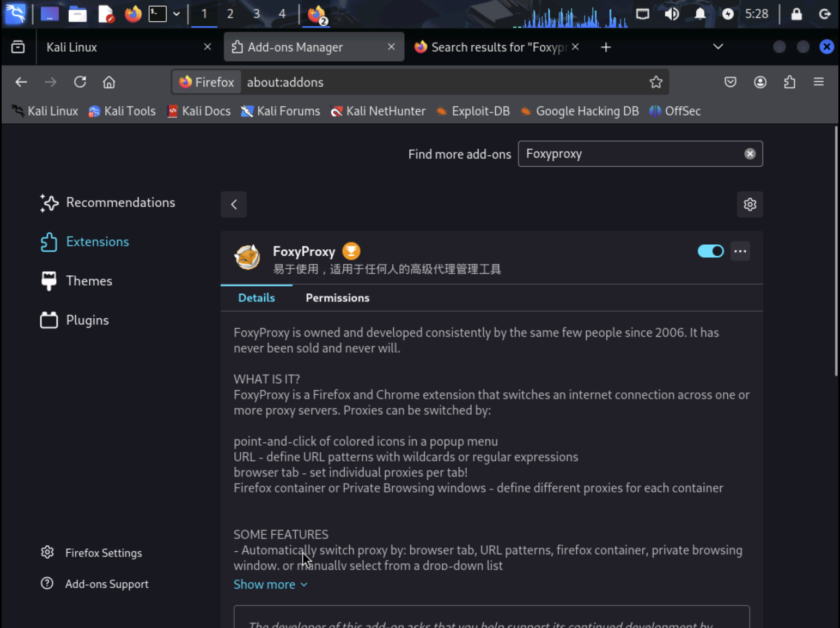
Task: Expand the terminal launcher dropdown arrow
Action: point(176,14)
